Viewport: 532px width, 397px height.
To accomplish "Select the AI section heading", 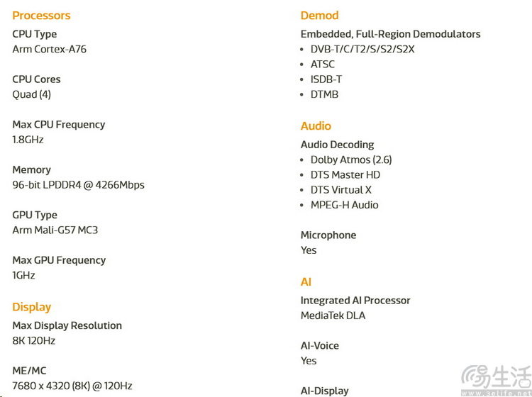I will coord(306,282).
